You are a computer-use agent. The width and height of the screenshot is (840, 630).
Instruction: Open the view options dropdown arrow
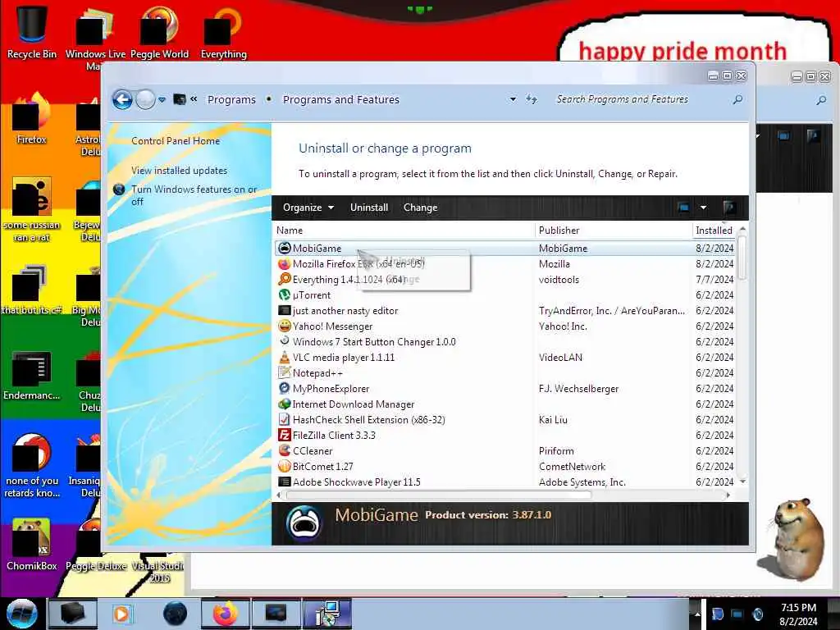703,208
